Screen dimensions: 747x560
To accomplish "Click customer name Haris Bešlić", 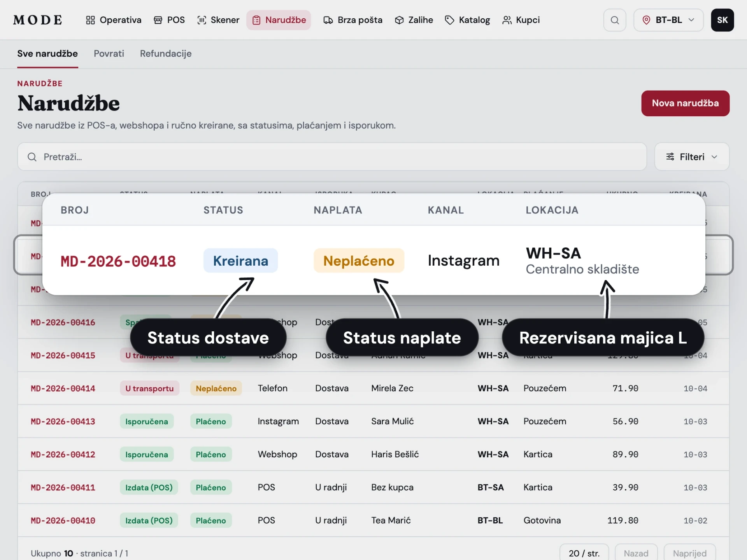I will point(395,455).
